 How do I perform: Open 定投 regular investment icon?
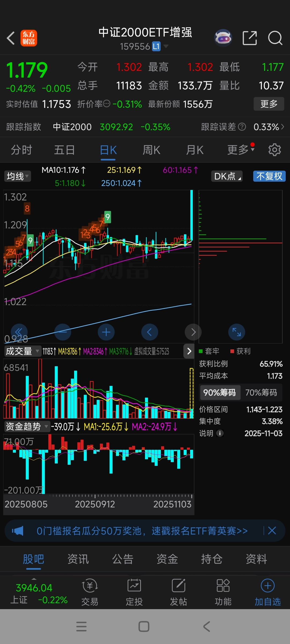click(x=134, y=592)
